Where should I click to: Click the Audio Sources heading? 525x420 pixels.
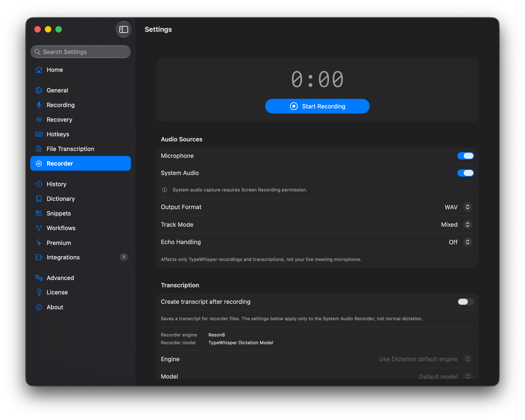pyautogui.click(x=181, y=139)
